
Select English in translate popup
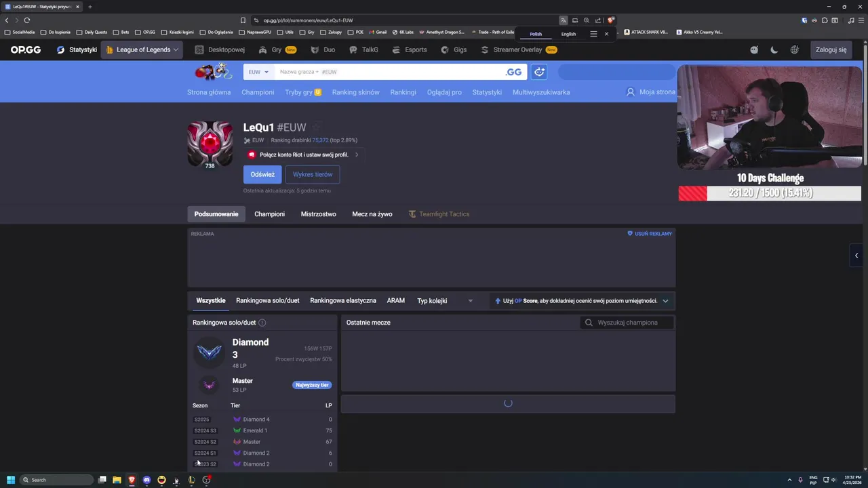tap(568, 34)
